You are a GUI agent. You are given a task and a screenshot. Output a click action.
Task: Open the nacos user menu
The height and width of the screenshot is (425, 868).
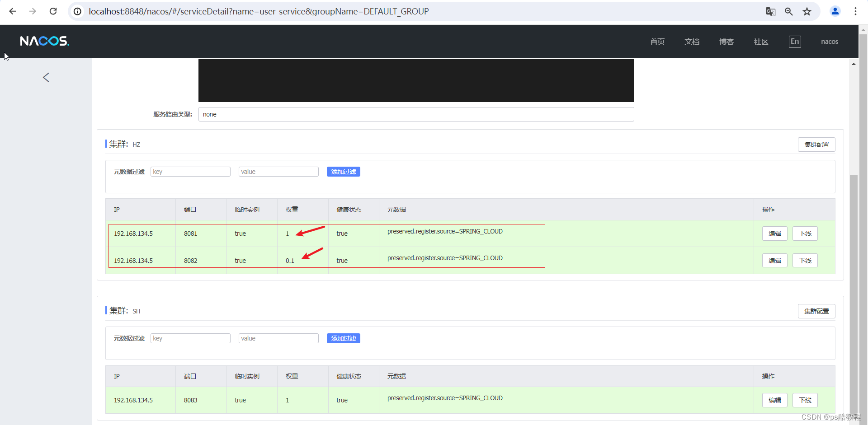point(830,42)
